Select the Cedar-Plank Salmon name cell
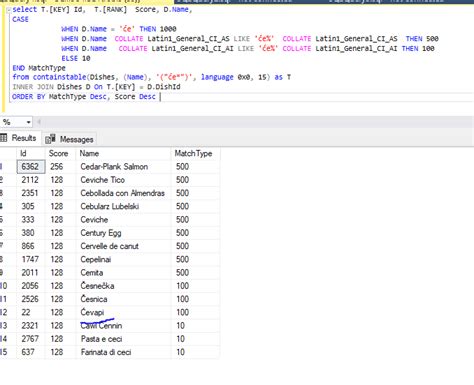Image resolution: width=474 pixels, height=385 pixels. click(x=124, y=167)
